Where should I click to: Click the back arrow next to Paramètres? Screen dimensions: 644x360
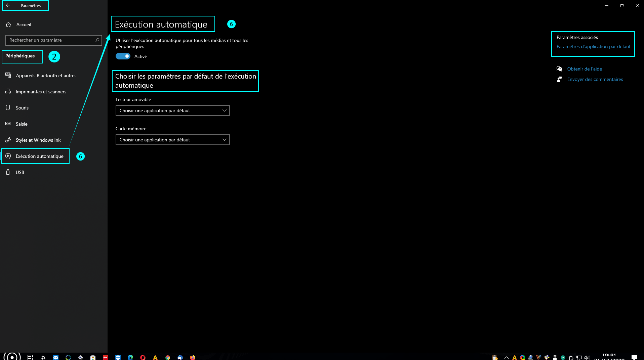tap(8, 5)
